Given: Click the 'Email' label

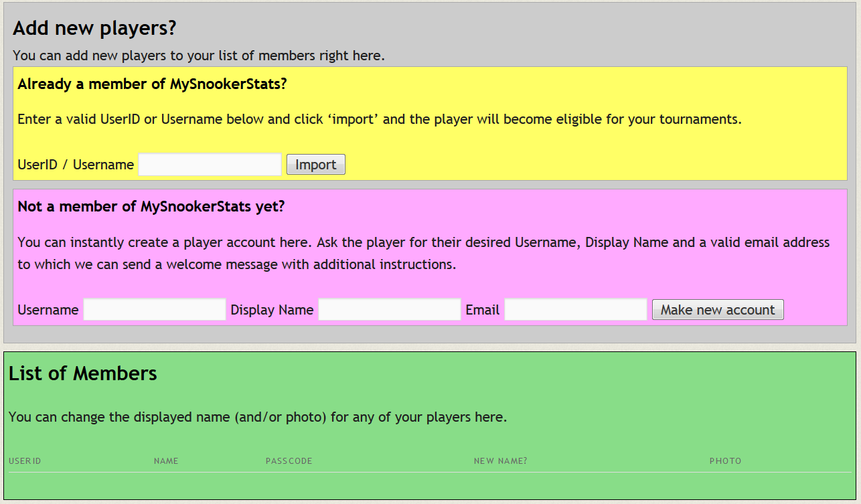Looking at the screenshot, I should [483, 310].
